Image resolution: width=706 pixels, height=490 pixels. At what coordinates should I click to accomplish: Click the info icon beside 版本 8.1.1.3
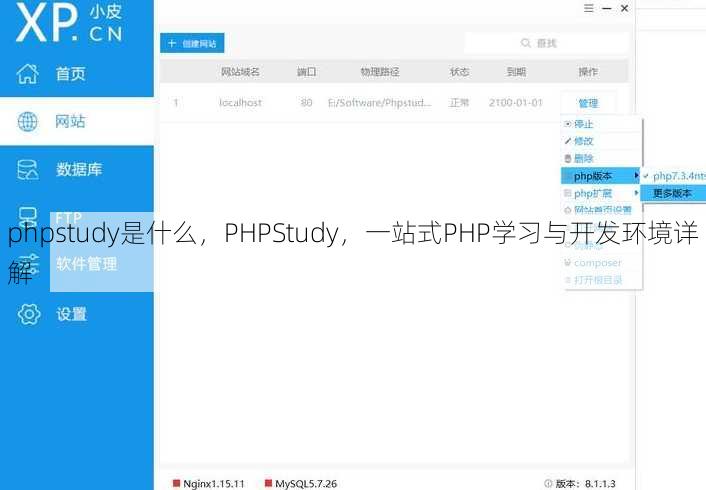(x=548, y=483)
